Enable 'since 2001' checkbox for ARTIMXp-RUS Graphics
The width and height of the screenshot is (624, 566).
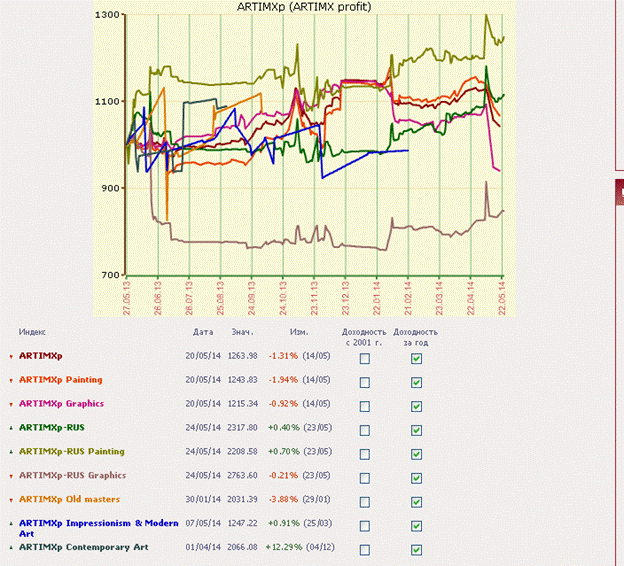365,478
